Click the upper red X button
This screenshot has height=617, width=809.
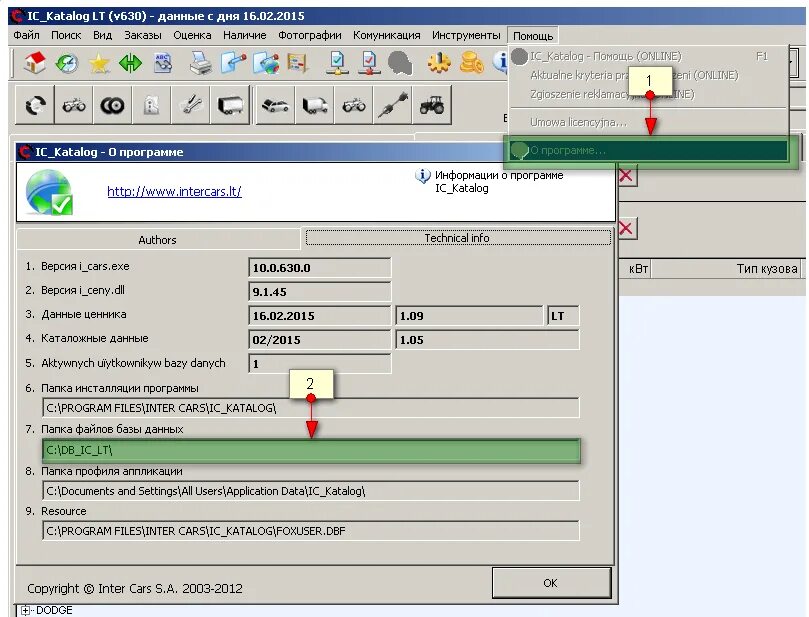point(626,176)
